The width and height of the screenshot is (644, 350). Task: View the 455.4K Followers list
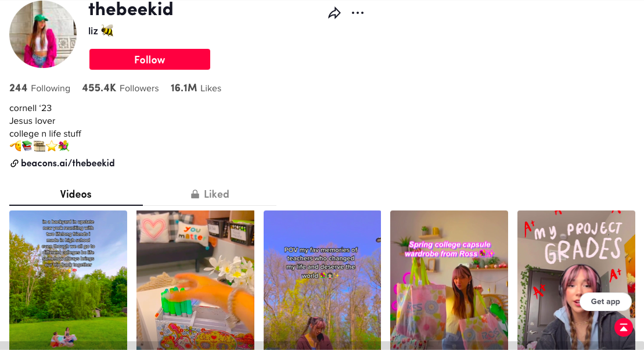click(120, 88)
